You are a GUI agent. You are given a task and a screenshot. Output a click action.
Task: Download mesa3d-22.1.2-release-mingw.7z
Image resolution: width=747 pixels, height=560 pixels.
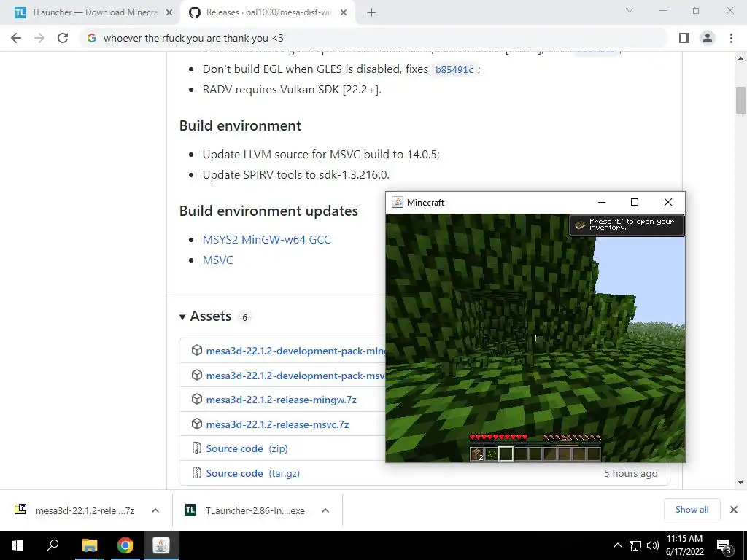[x=281, y=400]
